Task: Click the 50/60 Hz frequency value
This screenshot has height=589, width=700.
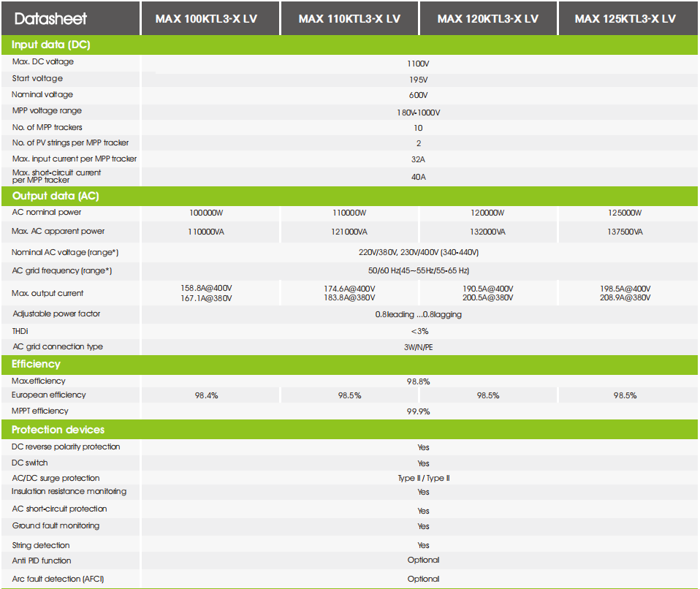Action: tap(419, 270)
